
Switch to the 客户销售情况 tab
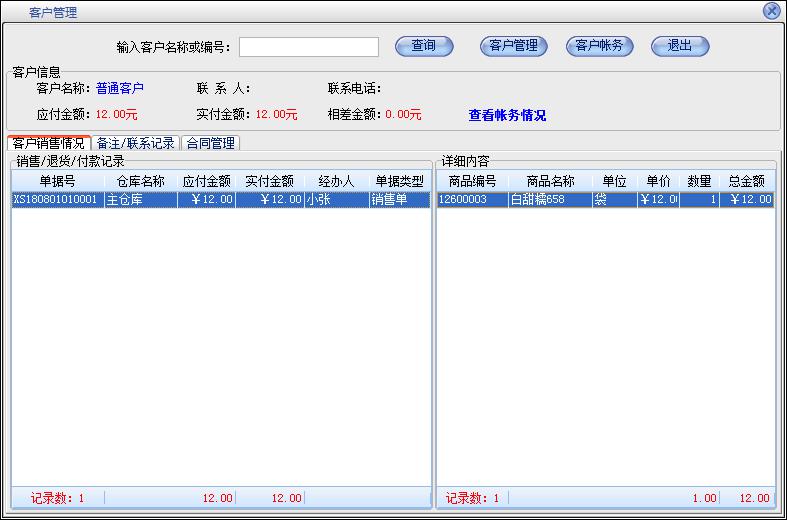[49, 143]
